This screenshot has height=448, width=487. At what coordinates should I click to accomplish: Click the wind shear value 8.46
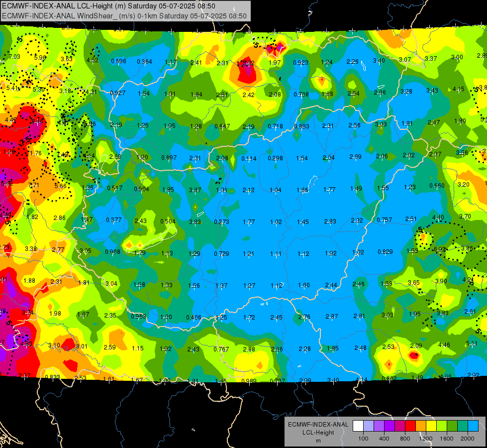pyautogui.click(x=37, y=121)
